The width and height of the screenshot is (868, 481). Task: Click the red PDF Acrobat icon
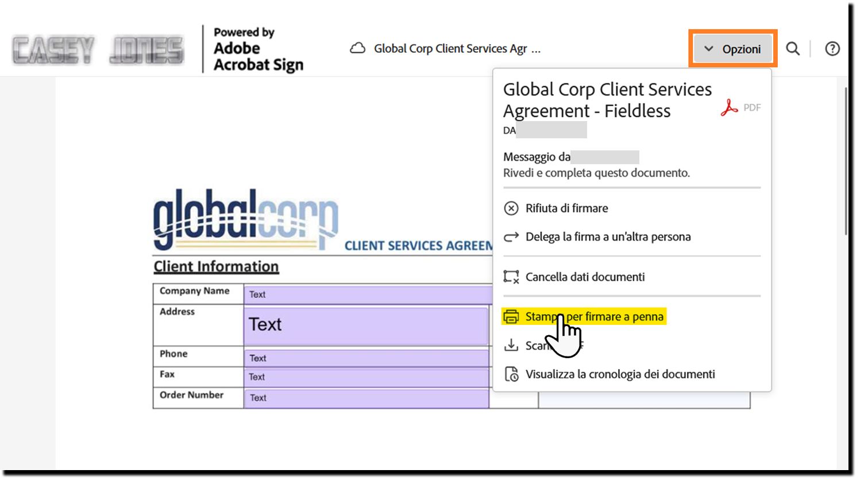[729, 107]
